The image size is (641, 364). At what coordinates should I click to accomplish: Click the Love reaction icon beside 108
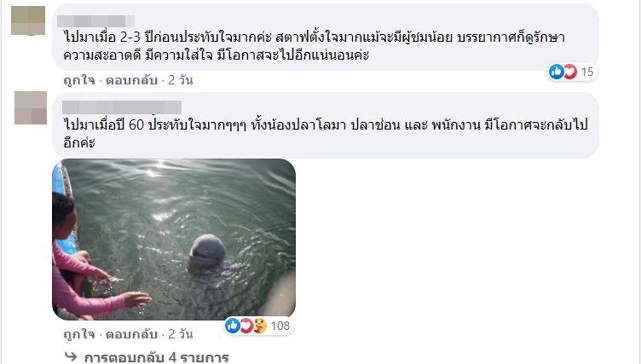pos(245,326)
